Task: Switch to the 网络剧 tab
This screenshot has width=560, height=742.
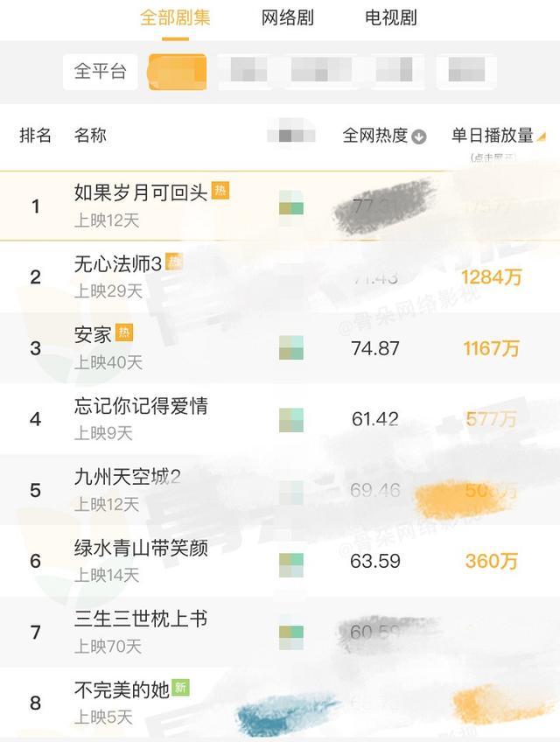Action: (x=288, y=17)
